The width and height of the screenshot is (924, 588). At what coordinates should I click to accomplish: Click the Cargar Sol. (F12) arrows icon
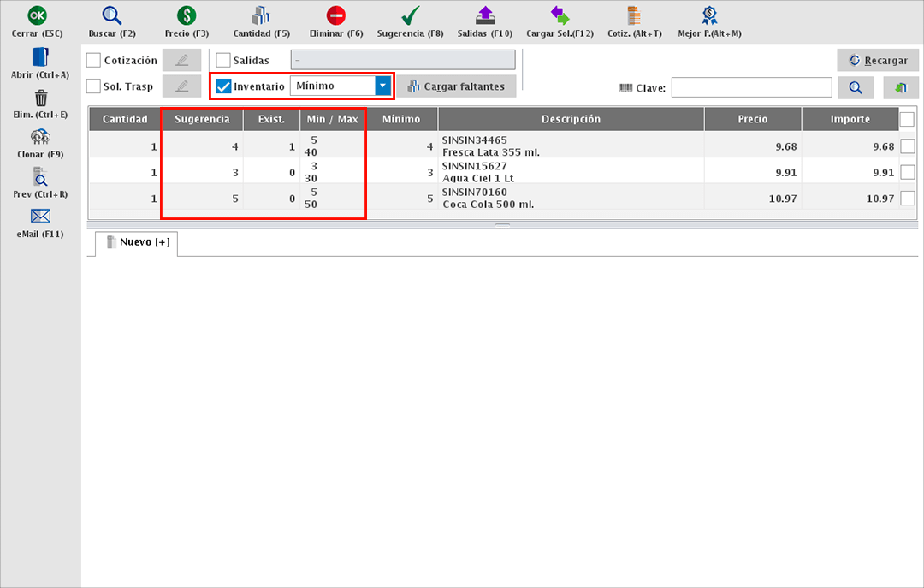tap(560, 15)
